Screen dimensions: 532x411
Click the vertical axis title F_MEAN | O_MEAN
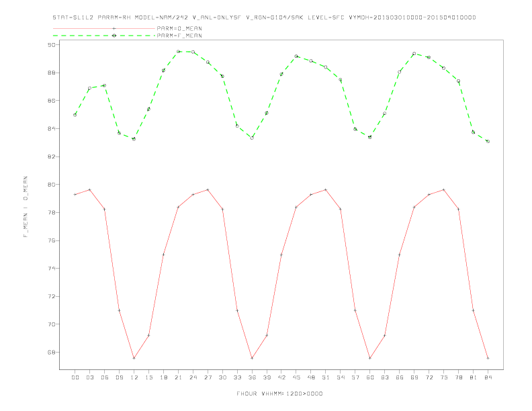26,207
